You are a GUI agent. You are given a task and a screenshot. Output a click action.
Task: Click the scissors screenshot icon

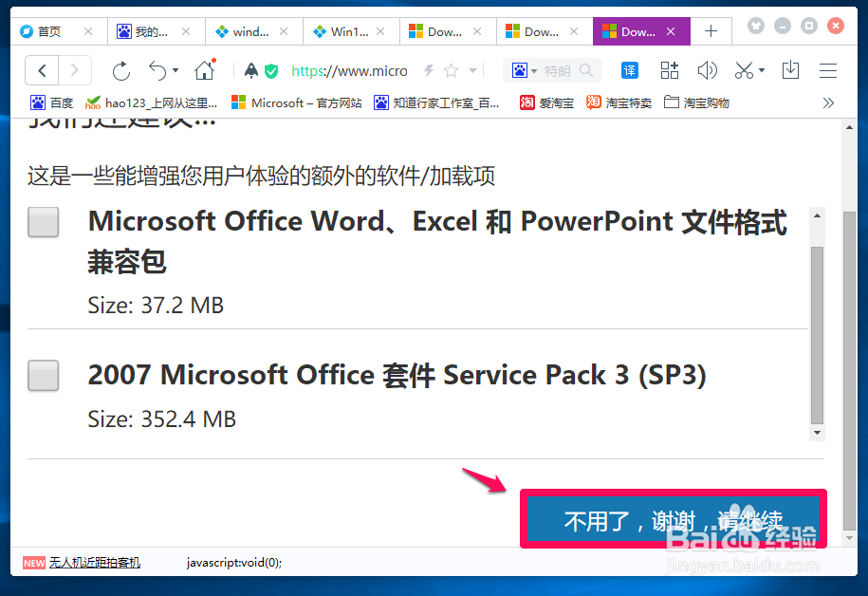pos(744,70)
